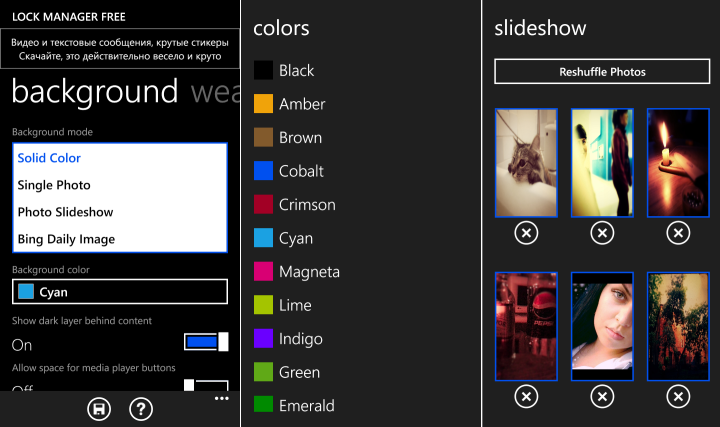Remove the woman's face photo
720x427 pixels.
tap(602, 398)
